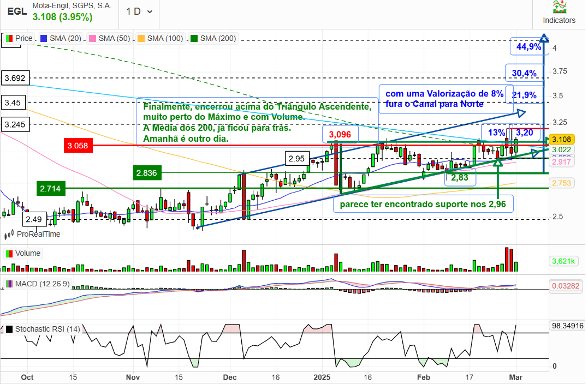The height and width of the screenshot is (384, 588).
Task: Select the 21,9% target label
Action: pos(524,95)
